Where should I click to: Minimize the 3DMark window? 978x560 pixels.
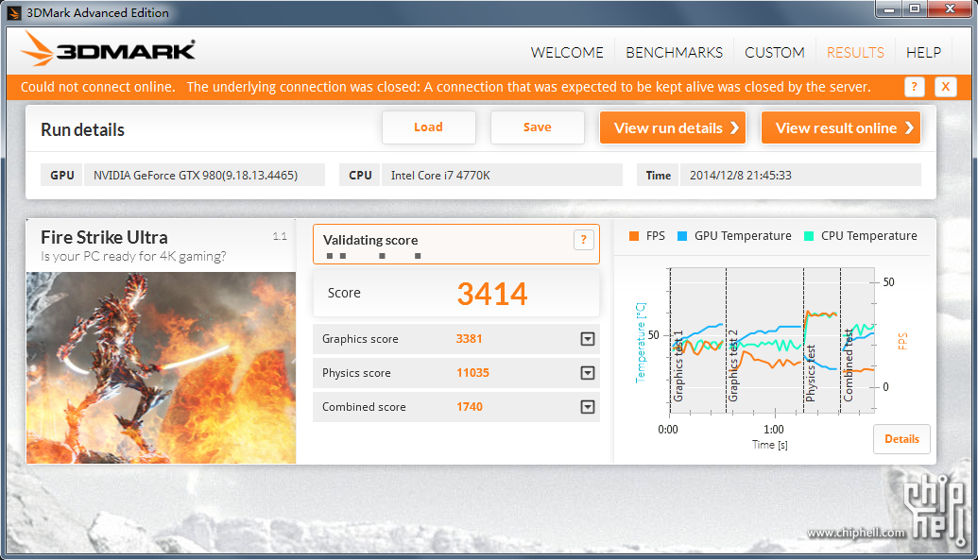click(x=889, y=8)
